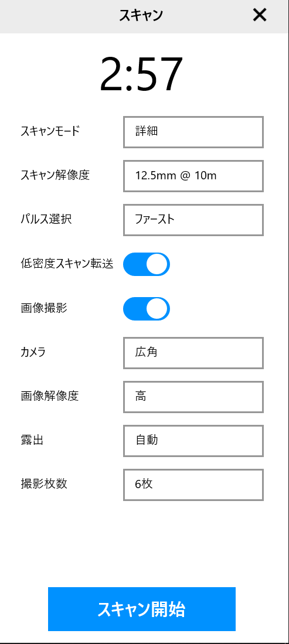289x644 pixels.
Task: Open the 画像解像度 dropdown showing 高
Action: 193,397
